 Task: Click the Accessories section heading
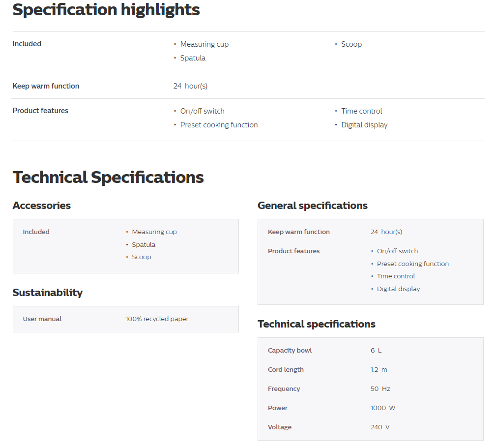pos(42,206)
